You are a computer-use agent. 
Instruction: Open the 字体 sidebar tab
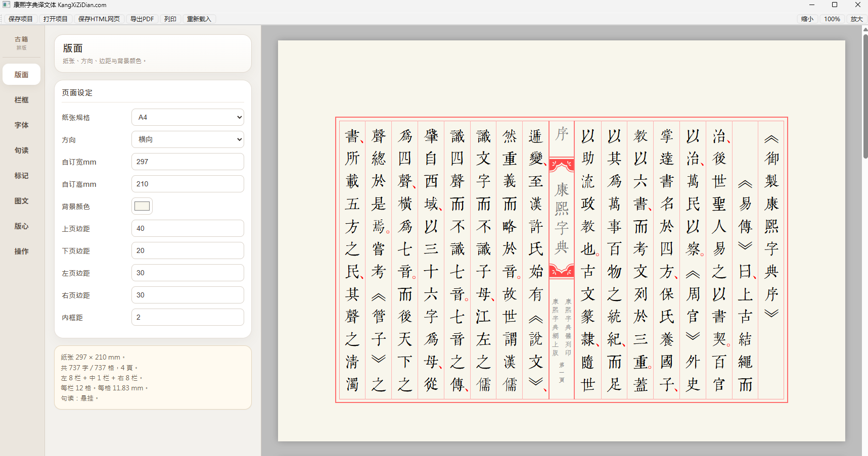pos(21,125)
